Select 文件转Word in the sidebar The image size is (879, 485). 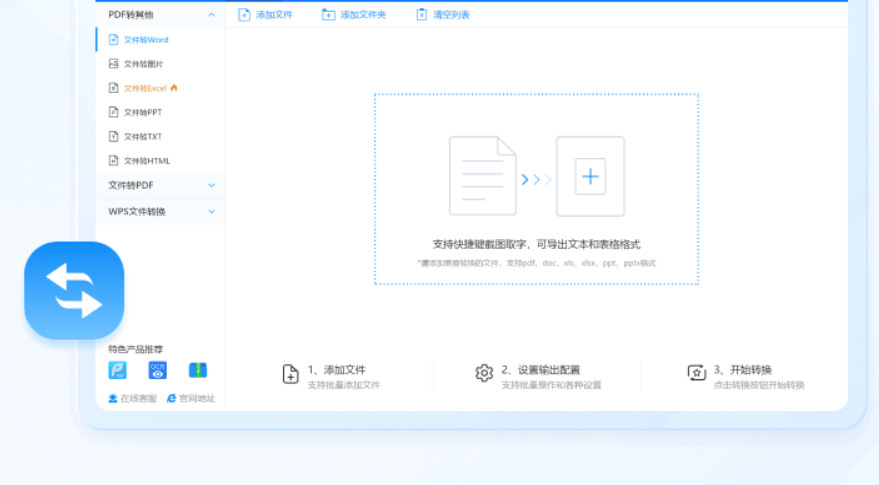pos(145,40)
